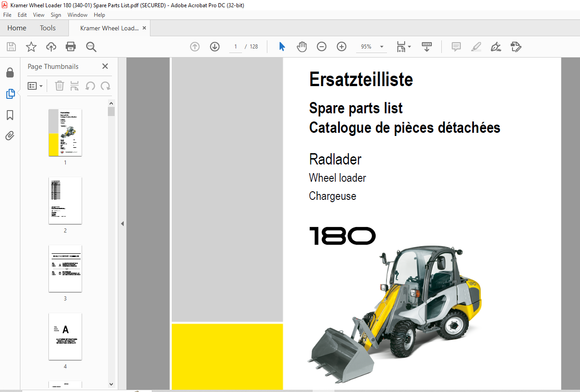Open the View menu
The width and height of the screenshot is (580, 392).
point(39,15)
